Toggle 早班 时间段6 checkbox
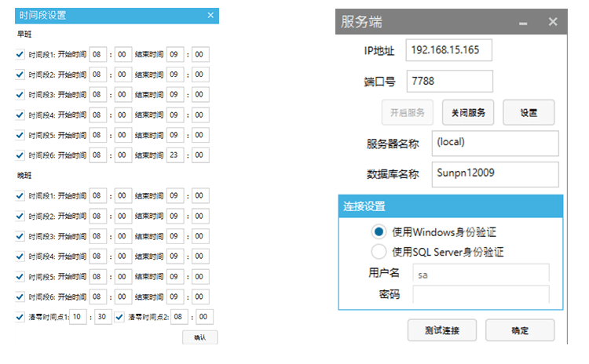 click(x=20, y=155)
